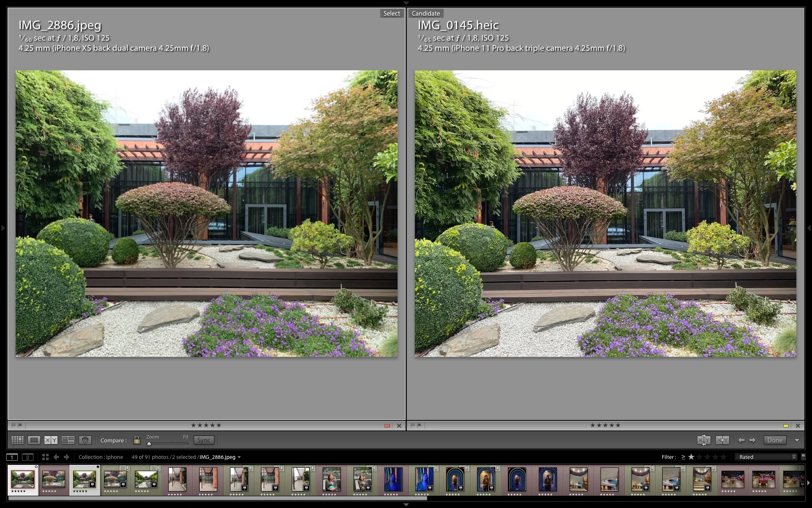Switch to second monitor window button
Image resolution: width=812 pixels, height=508 pixels.
(27, 457)
